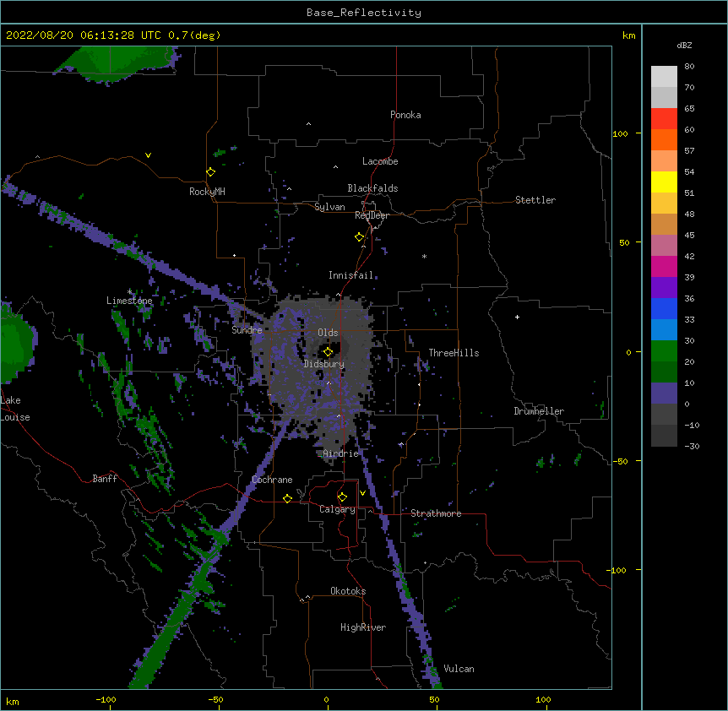The image size is (728, 711).
Task: Click the Sylvan label
Action: (329, 207)
